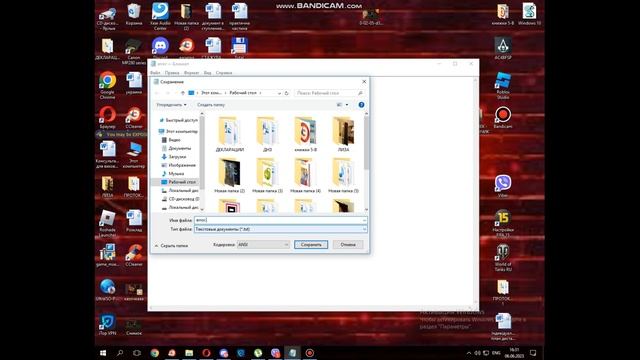This screenshot has height=360, width=640.
Task: Open Task View on the taskbar
Action: [137, 353]
